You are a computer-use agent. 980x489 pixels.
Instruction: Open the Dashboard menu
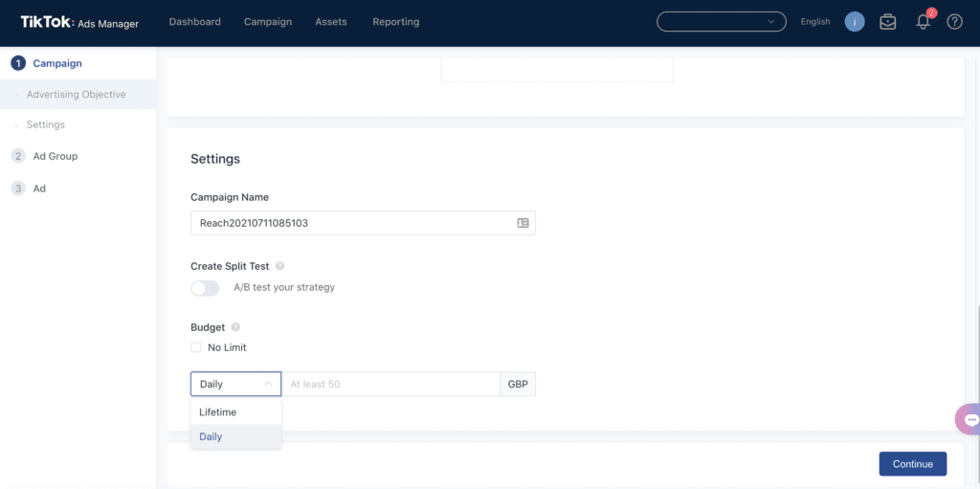(x=194, y=22)
